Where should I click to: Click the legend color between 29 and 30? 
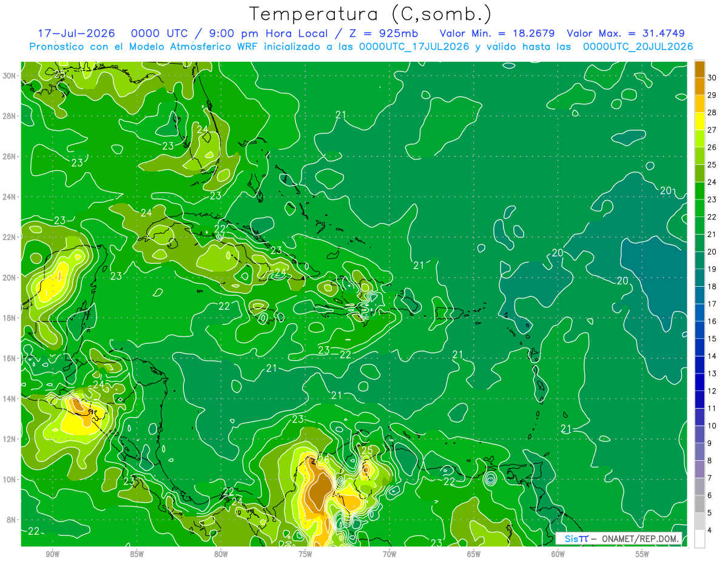tap(699, 87)
